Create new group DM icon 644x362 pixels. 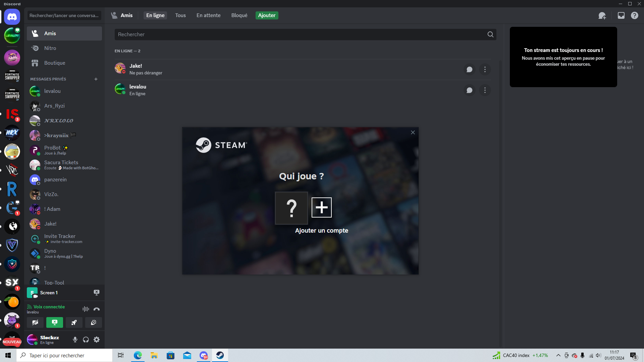pos(602,15)
